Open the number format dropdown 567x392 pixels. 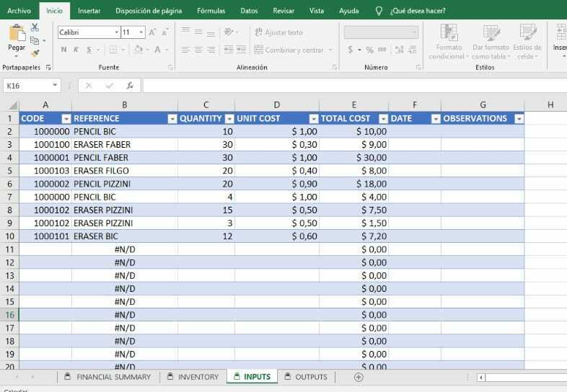tap(413, 32)
